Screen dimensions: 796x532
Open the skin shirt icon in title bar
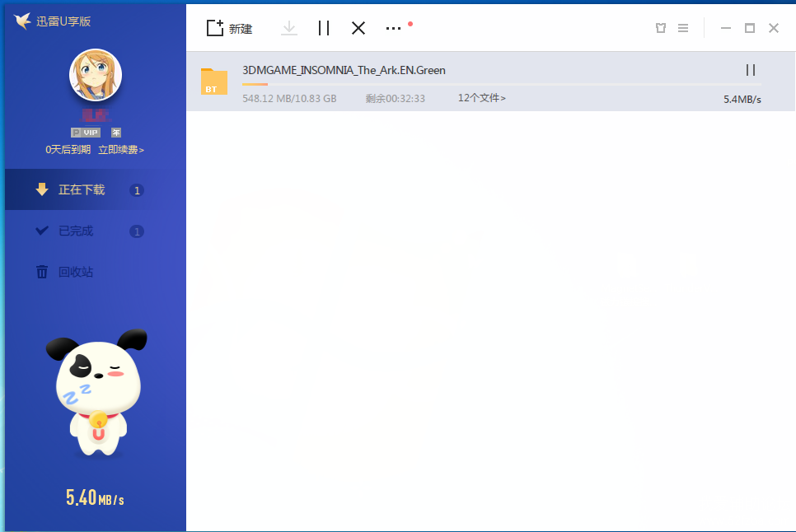point(660,28)
